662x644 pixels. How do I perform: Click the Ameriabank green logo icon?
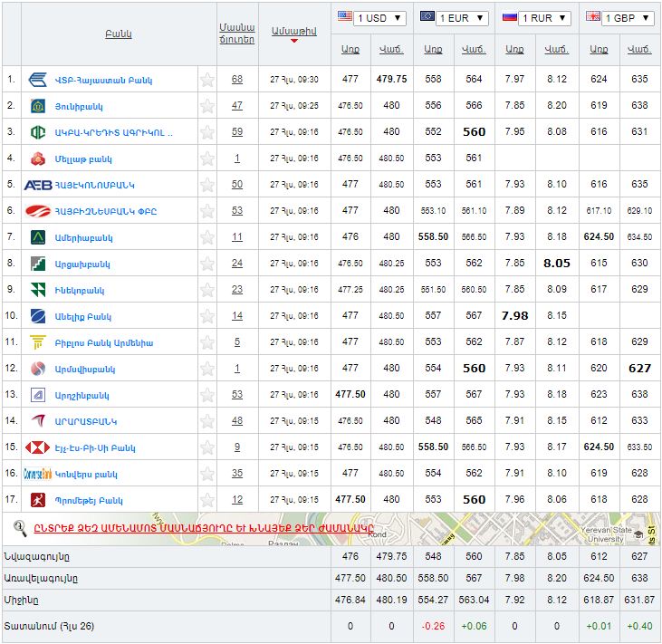point(38,237)
